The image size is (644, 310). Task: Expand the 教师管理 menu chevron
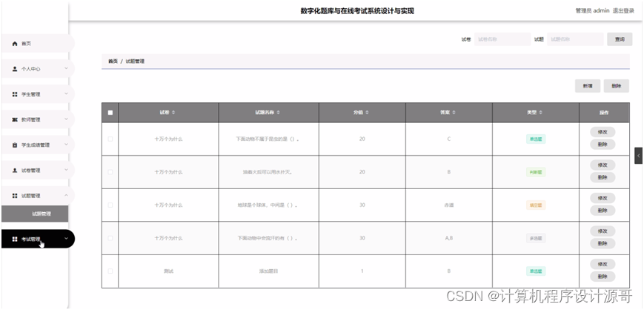point(66,119)
